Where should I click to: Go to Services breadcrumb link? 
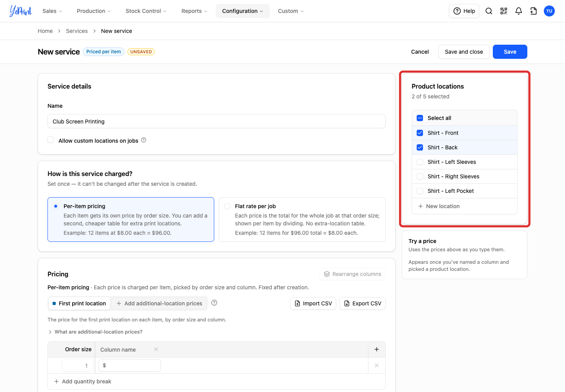coord(77,31)
